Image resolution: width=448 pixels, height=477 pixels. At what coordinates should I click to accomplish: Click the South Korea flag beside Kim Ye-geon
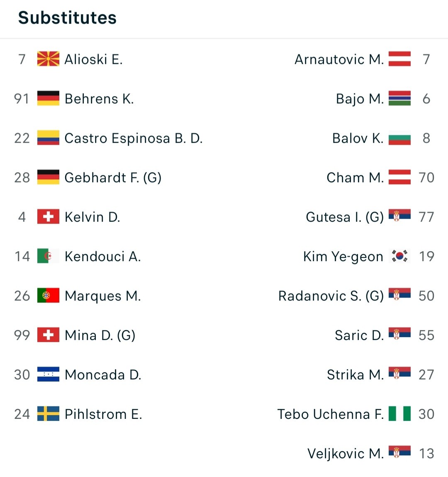coord(400,256)
